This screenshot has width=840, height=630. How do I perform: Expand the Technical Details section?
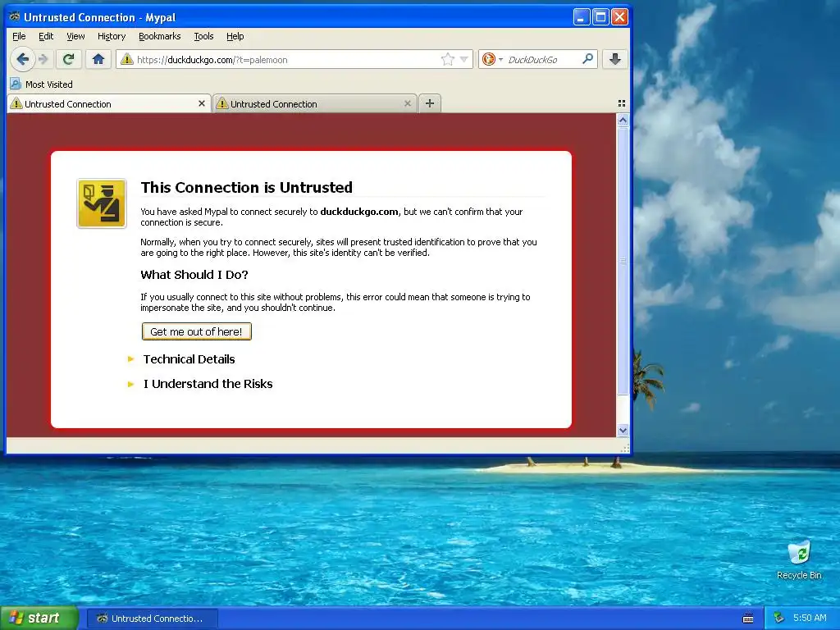189,359
